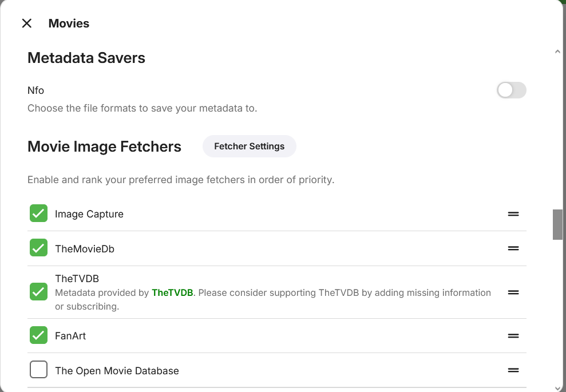This screenshot has width=566, height=392.
Task: Click the FanArt fetcher label
Action: click(70, 336)
